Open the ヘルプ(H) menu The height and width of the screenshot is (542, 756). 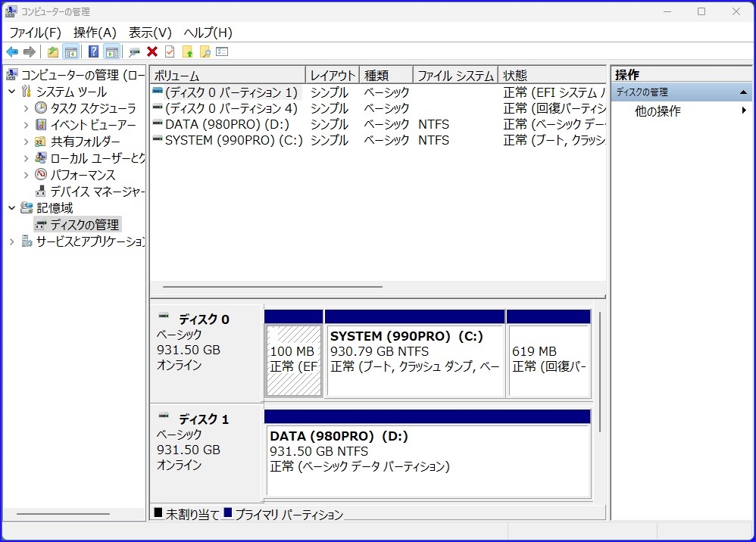pyautogui.click(x=208, y=33)
